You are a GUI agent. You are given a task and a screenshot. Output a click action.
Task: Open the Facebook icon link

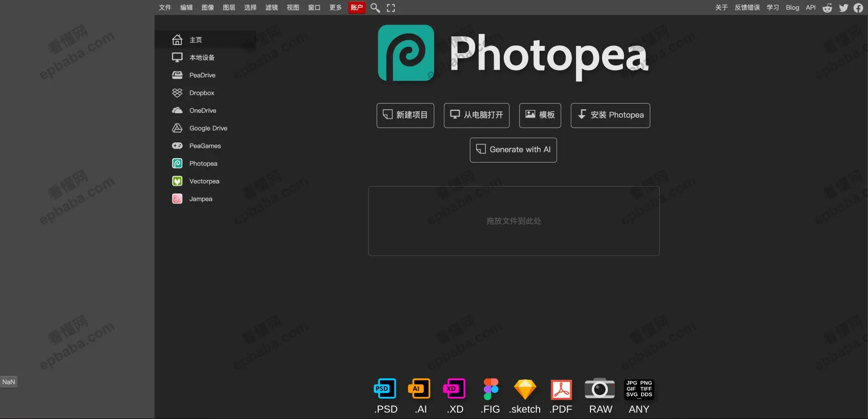click(858, 8)
